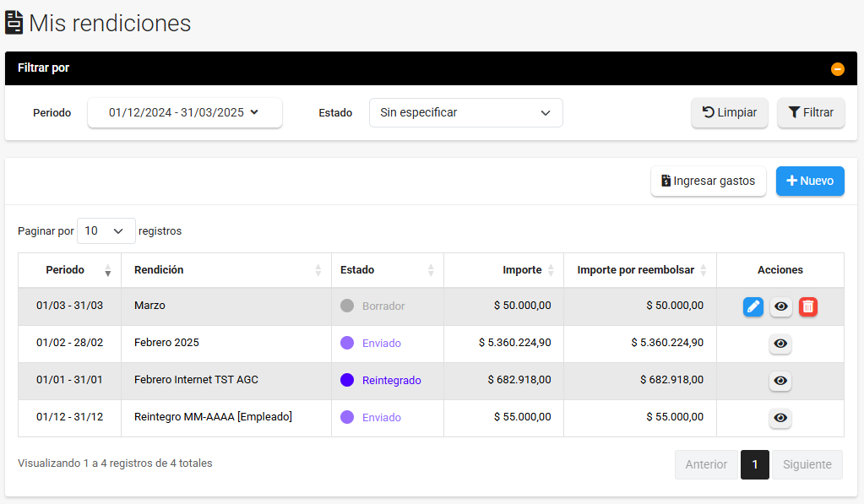Screen dimensions: 864x504
Task: View the Marzo rendición details eye icon
Action: 781,307
